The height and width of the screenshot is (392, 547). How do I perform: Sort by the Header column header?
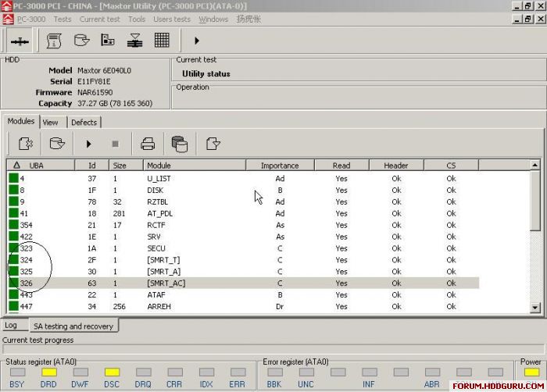point(396,166)
